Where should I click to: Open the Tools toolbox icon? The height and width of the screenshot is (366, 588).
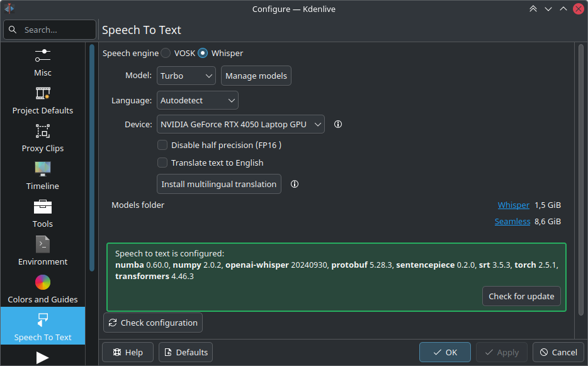pos(43,207)
